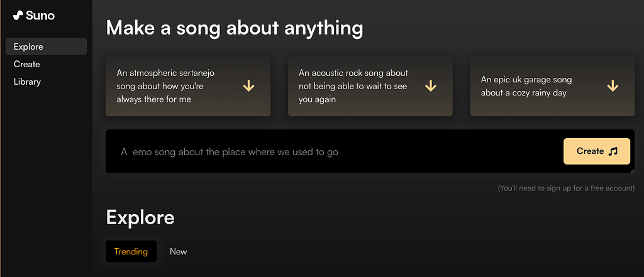Go to Create in the sidebar
The height and width of the screenshot is (277, 644).
[27, 64]
